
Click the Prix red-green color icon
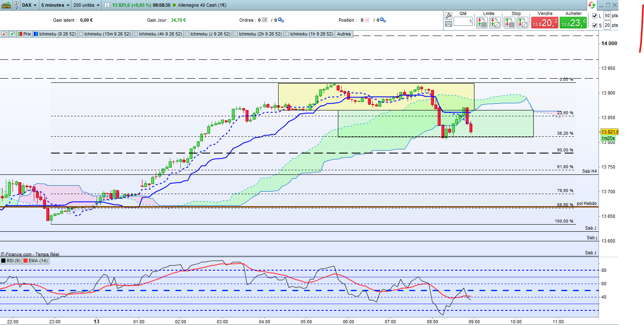(20, 34)
